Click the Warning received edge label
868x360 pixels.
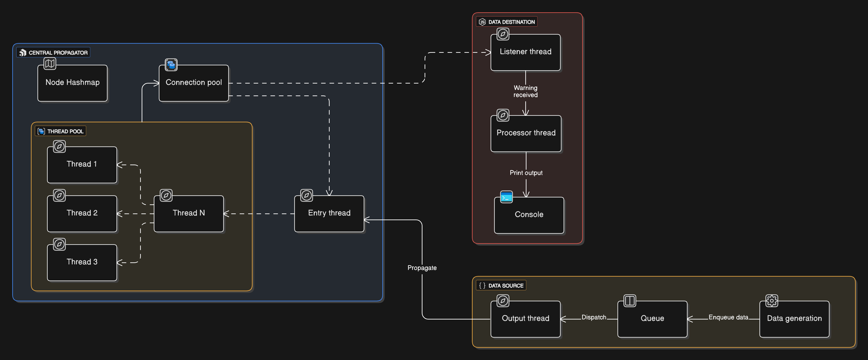coord(525,91)
